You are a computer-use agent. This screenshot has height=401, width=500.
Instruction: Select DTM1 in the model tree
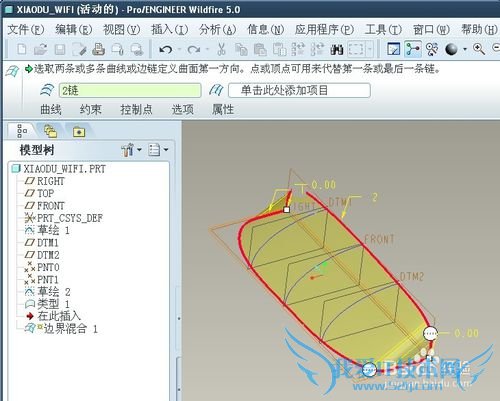point(42,243)
